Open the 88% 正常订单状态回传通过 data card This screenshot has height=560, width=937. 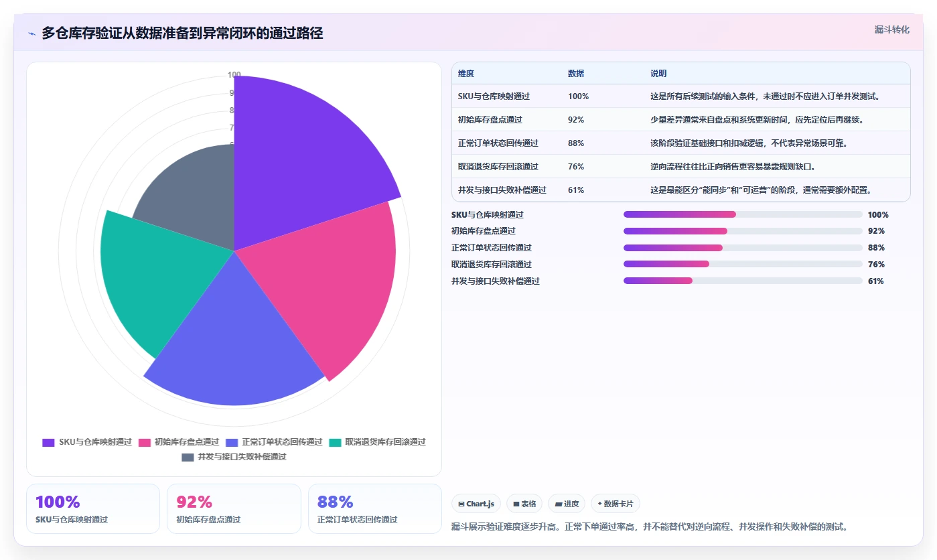[x=375, y=508]
